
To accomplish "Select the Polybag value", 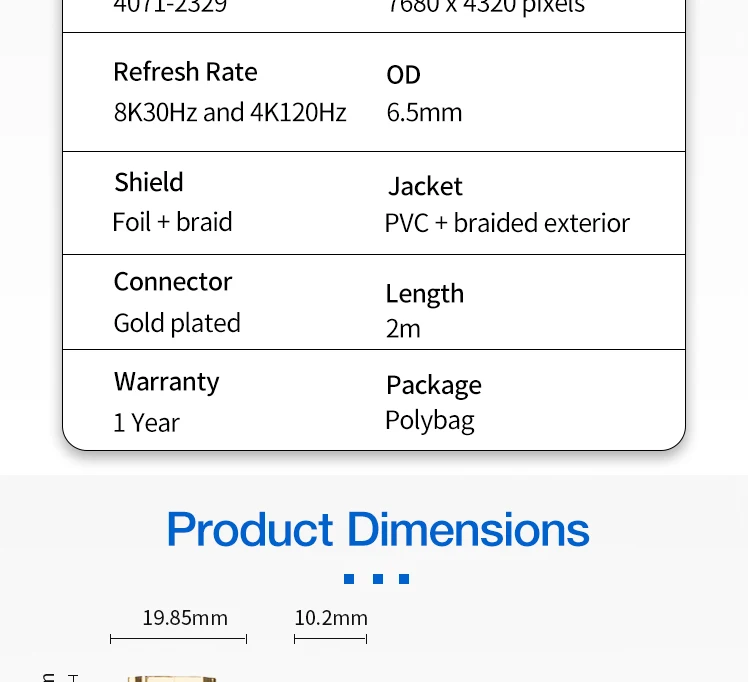I will click(x=429, y=420).
